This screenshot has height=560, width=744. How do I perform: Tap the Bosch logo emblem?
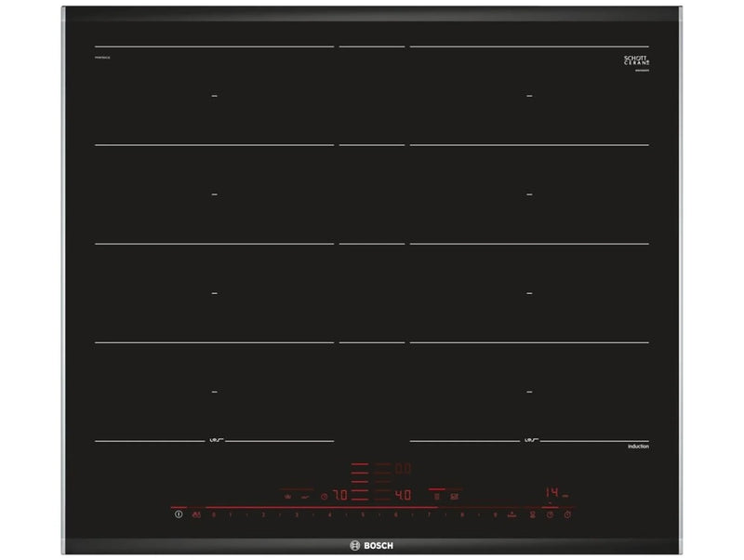[x=353, y=545]
